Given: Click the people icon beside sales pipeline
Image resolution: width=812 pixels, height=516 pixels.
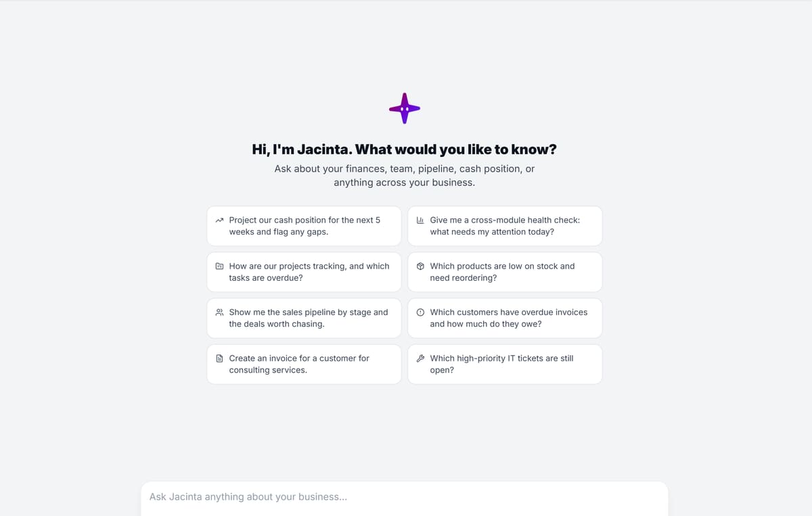Looking at the screenshot, I should pyautogui.click(x=219, y=312).
